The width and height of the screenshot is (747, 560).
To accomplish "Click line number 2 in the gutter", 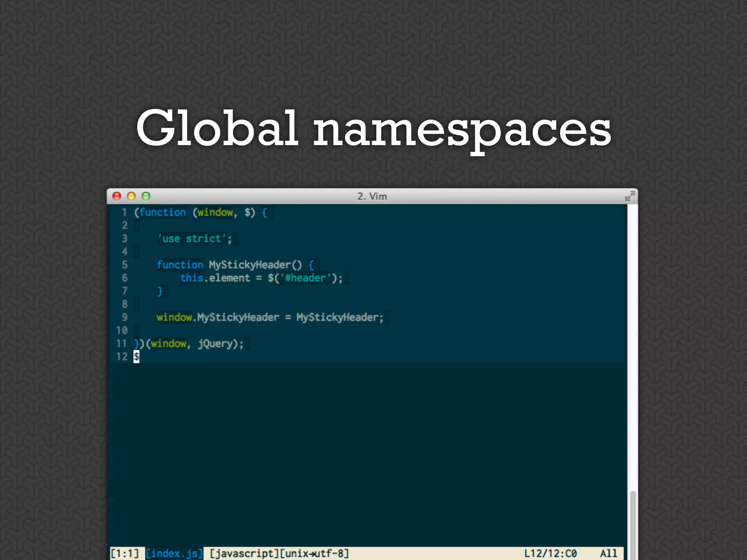I will coord(125,226).
